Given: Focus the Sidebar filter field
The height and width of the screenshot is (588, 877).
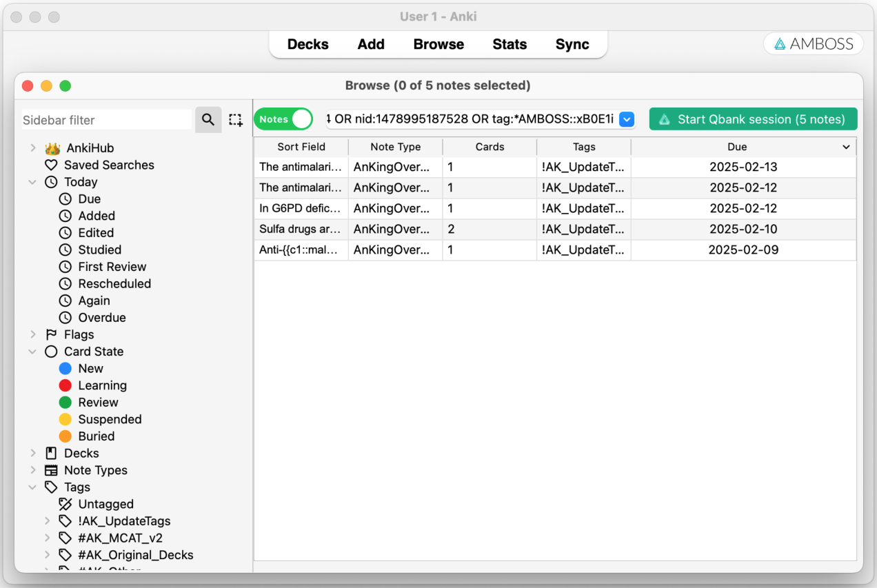Looking at the screenshot, I should click(107, 120).
